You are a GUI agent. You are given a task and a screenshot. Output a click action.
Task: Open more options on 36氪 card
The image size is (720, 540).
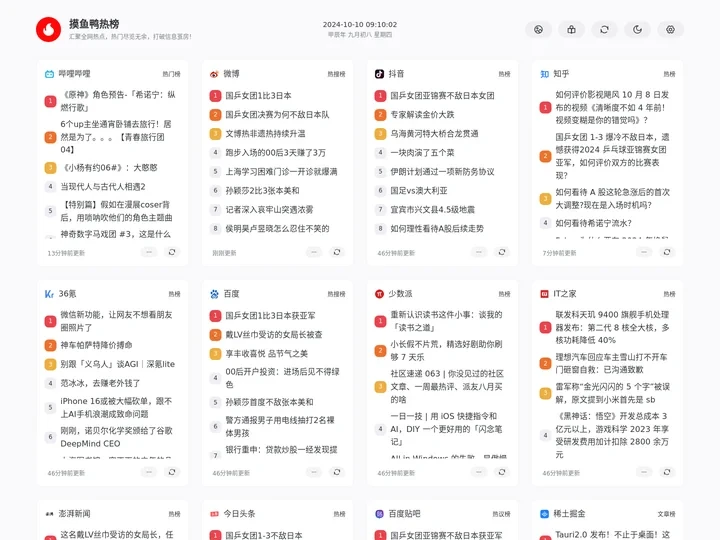coord(149,472)
